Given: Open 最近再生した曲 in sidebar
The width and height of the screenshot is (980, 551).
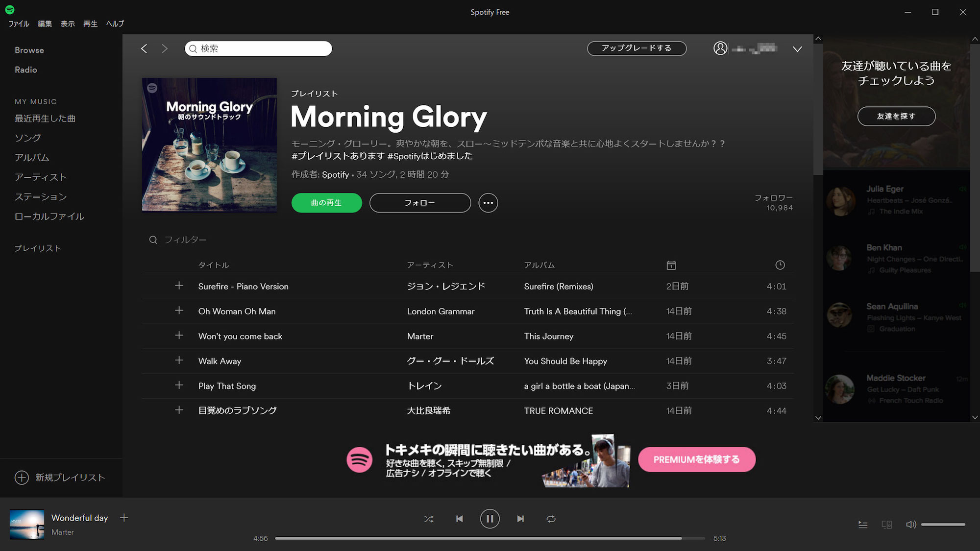Looking at the screenshot, I should pyautogui.click(x=45, y=119).
